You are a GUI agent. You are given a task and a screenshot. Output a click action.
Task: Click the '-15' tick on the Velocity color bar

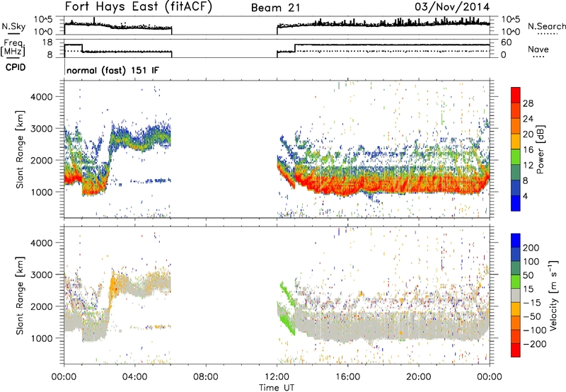[532, 303]
